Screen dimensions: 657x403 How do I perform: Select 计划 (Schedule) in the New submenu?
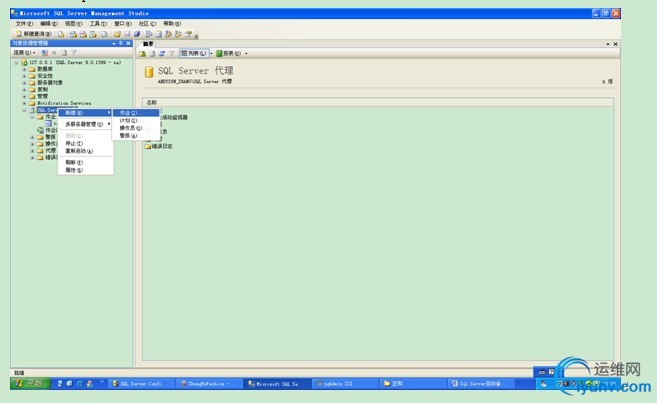pyautogui.click(x=136, y=120)
